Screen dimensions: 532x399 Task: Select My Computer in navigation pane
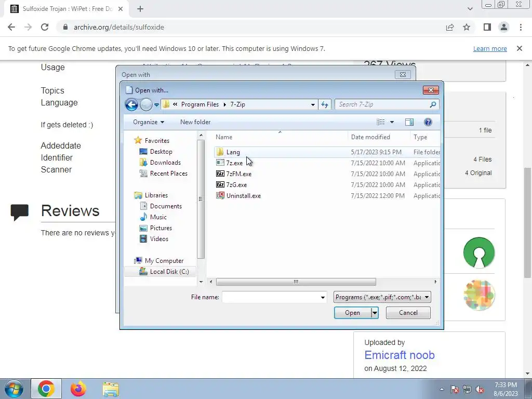164,261
